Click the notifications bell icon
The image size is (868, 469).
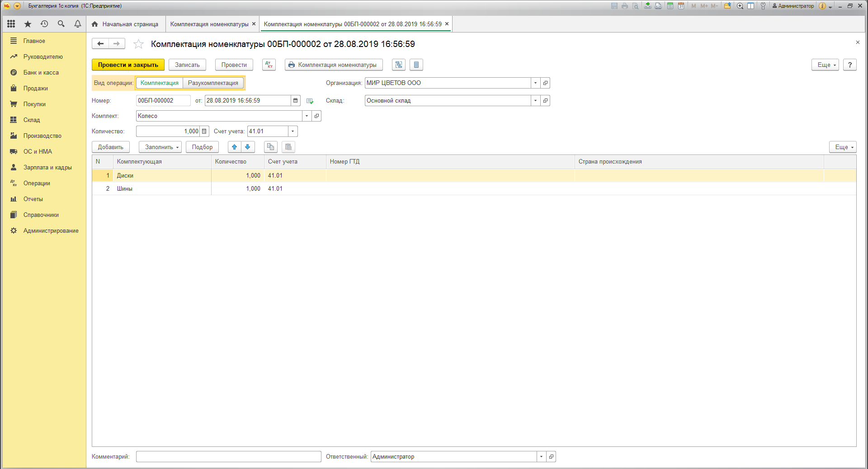coord(78,24)
